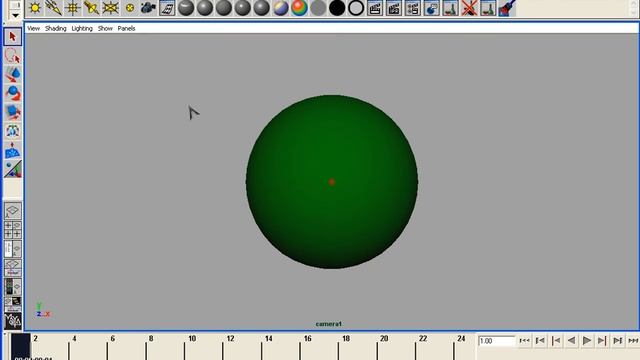Pick the Rotate tool in the toolbox
The width and height of the screenshot is (640, 360).
pos(13,93)
